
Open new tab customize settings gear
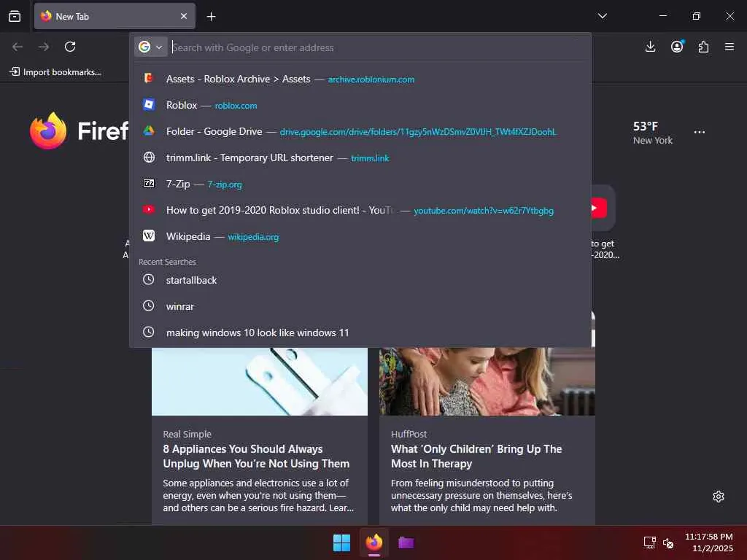719,497
